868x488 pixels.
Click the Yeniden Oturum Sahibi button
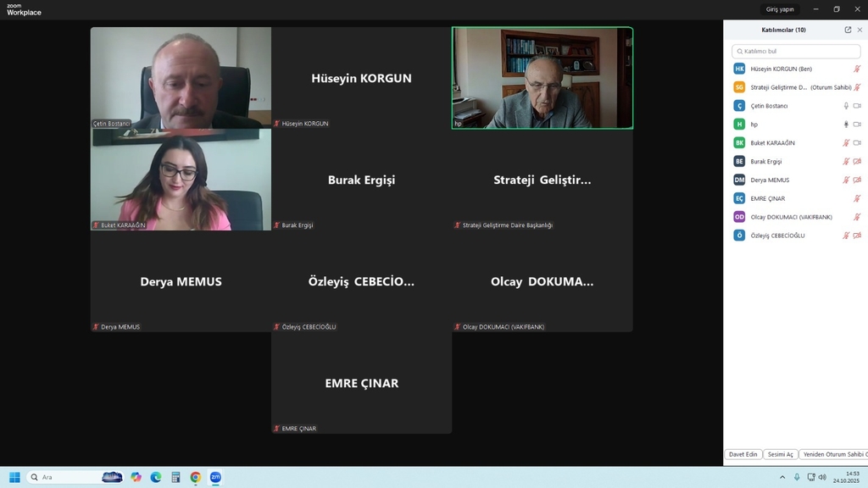point(833,454)
